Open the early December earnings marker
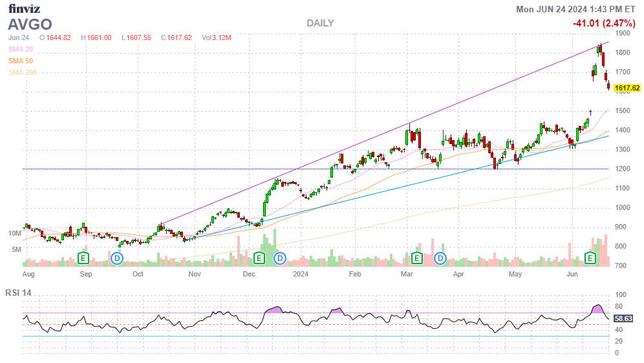The width and height of the screenshot is (644, 363). tap(259, 258)
